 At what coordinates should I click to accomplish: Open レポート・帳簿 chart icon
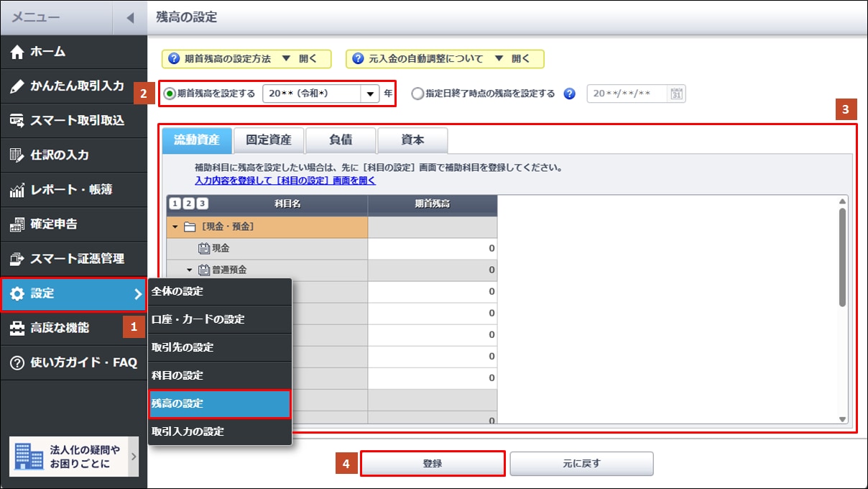[17, 190]
